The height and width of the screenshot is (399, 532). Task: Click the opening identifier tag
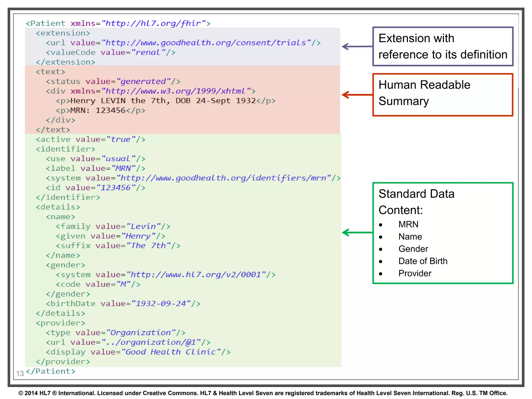tap(65, 149)
